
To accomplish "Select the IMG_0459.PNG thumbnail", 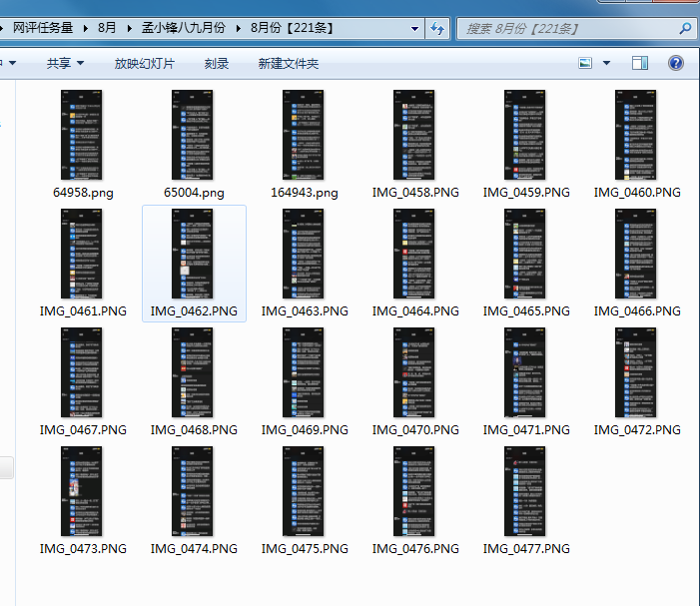I will click(x=524, y=135).
